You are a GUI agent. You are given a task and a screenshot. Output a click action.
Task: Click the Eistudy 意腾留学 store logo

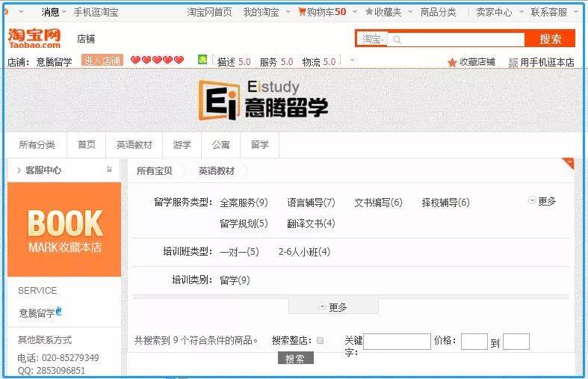[264, 100]
